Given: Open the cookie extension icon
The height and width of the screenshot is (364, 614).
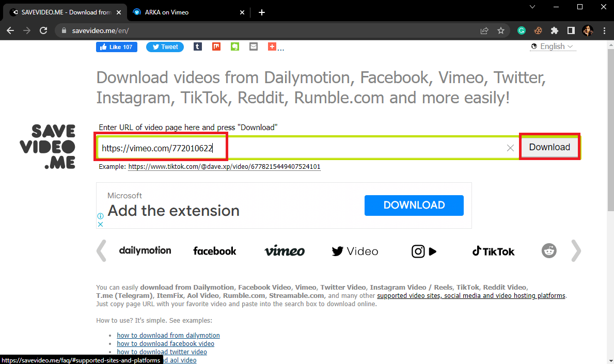Looking at the screenshot, I should [538, 30].
